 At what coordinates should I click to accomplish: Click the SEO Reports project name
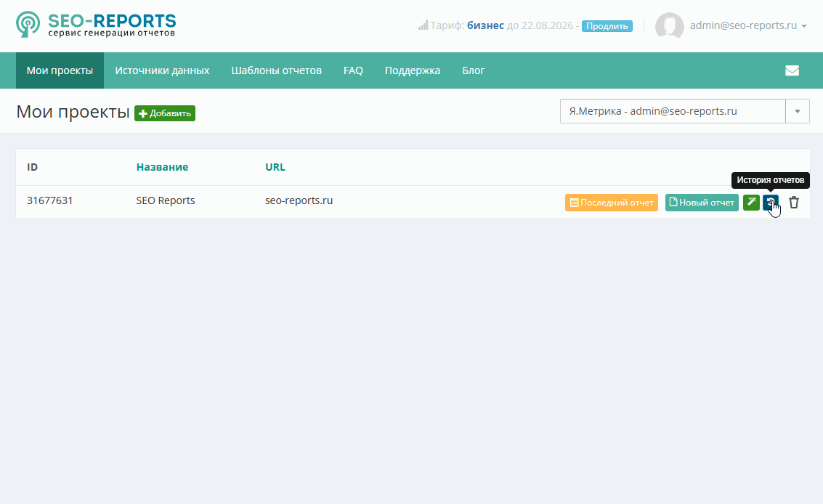click(166, 200)
